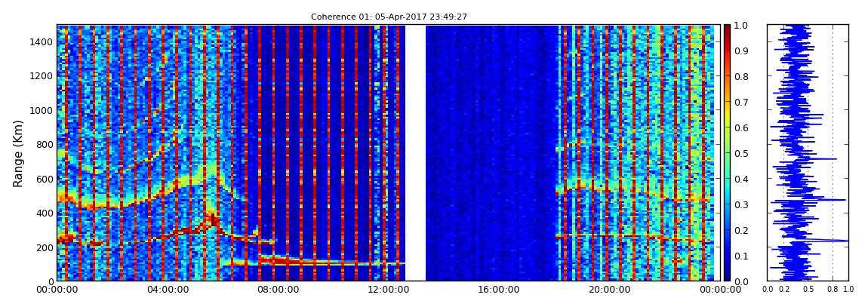
Task: Click the plot title Coherence 01 timestamp
Action: point(389,17)
